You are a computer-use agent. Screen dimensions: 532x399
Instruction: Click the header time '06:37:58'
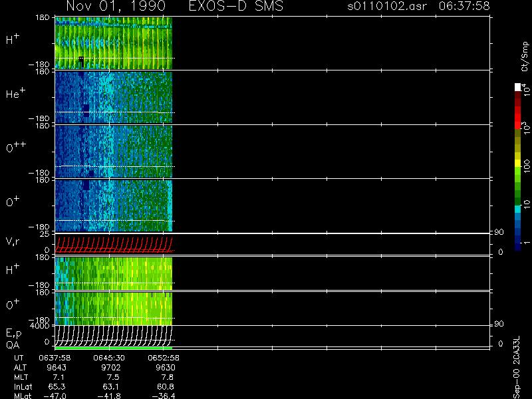pos(464,6)
